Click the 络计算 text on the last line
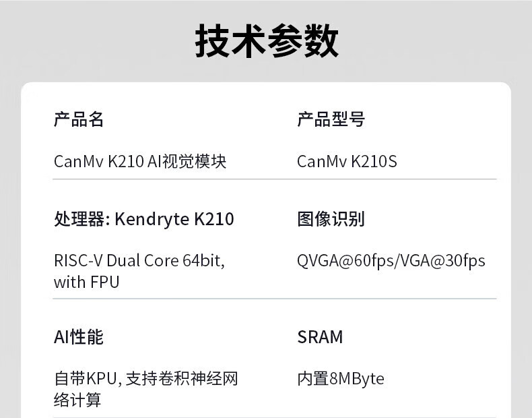532x418 pixels. click(x=77, y=400)
